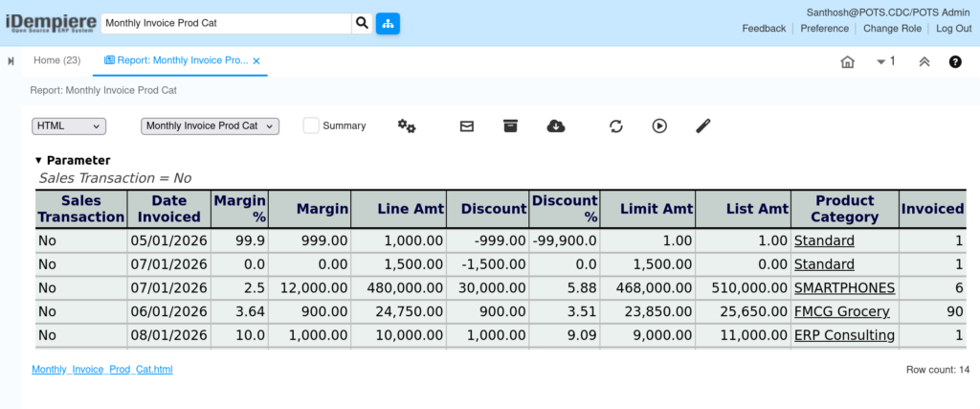The height and width of the screenshot is (409, 980).
Task: Collapse the Parameter section triangle
Action: point(38,161)
